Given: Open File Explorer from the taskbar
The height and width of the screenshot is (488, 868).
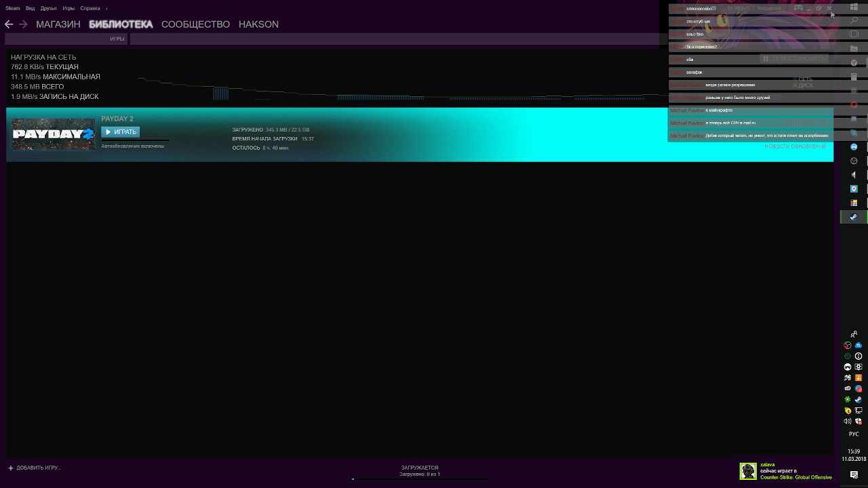Looking at the screenshot, I should coord(854,49).
